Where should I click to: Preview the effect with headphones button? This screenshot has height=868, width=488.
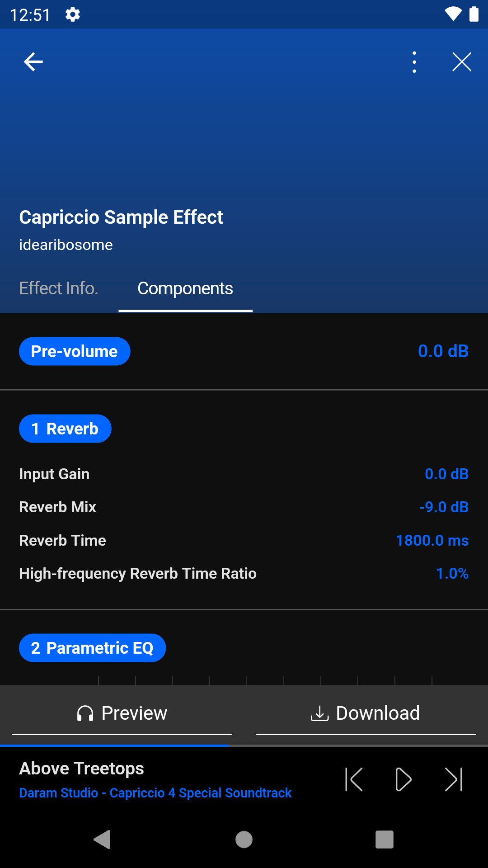click(x=122, y=713)
